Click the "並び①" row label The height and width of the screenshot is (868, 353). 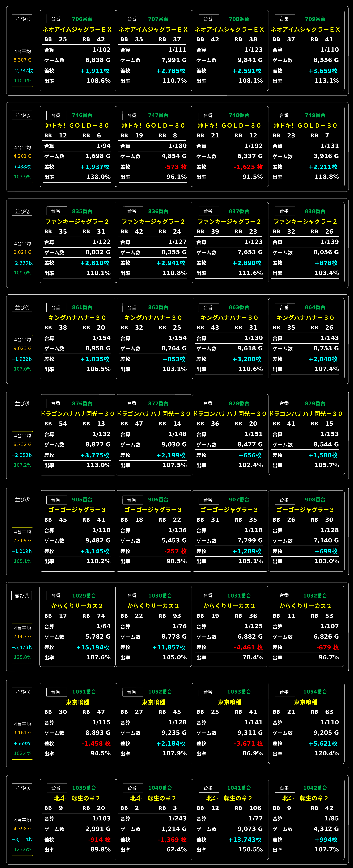[x=22, y=19]
